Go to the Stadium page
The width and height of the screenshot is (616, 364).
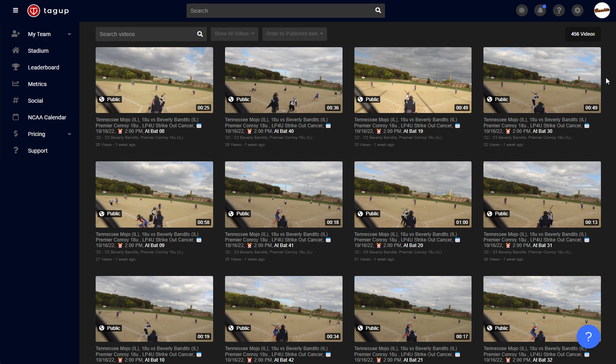(38, 51)
